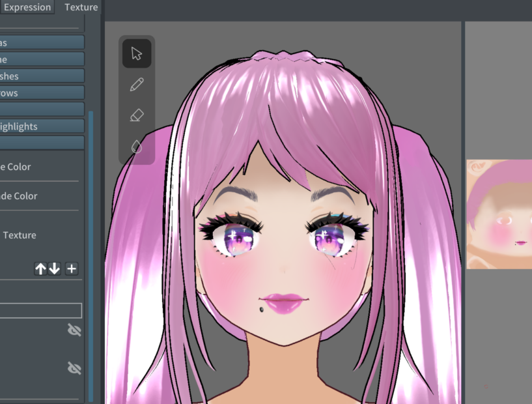Unhide layer using upper crossed-eye icon
532x404 pixels.
pos(74,330)
